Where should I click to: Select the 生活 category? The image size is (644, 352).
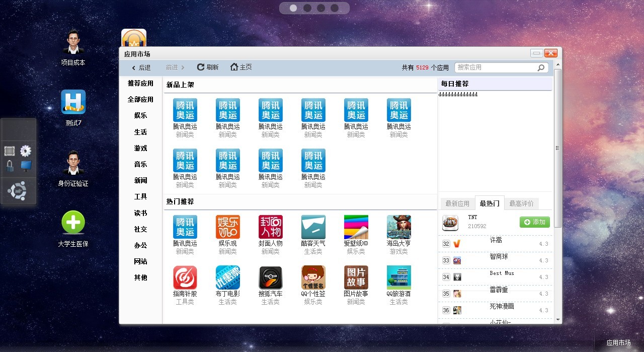140,132
